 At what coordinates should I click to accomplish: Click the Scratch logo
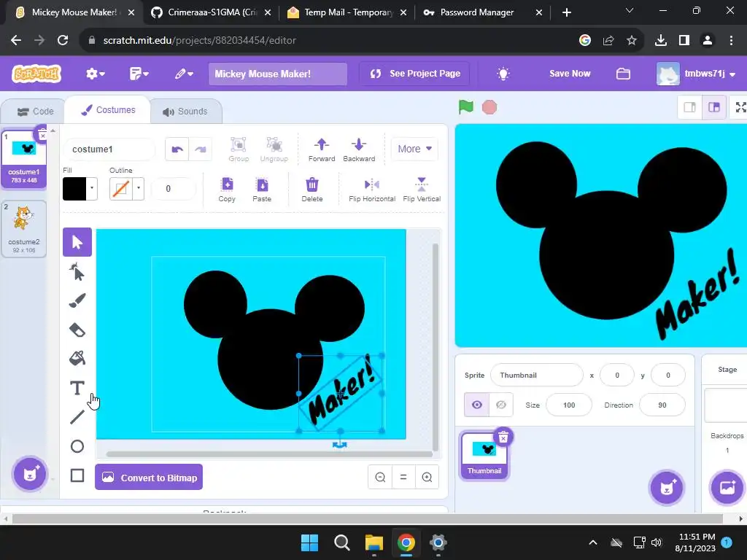pos(36,74)
